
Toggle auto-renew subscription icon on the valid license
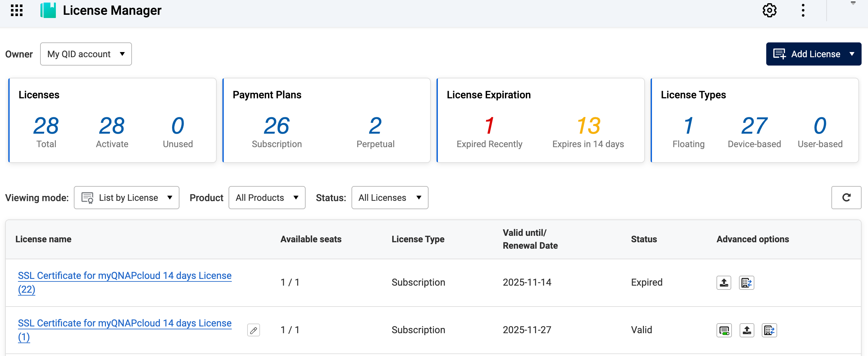pos(724,330)
